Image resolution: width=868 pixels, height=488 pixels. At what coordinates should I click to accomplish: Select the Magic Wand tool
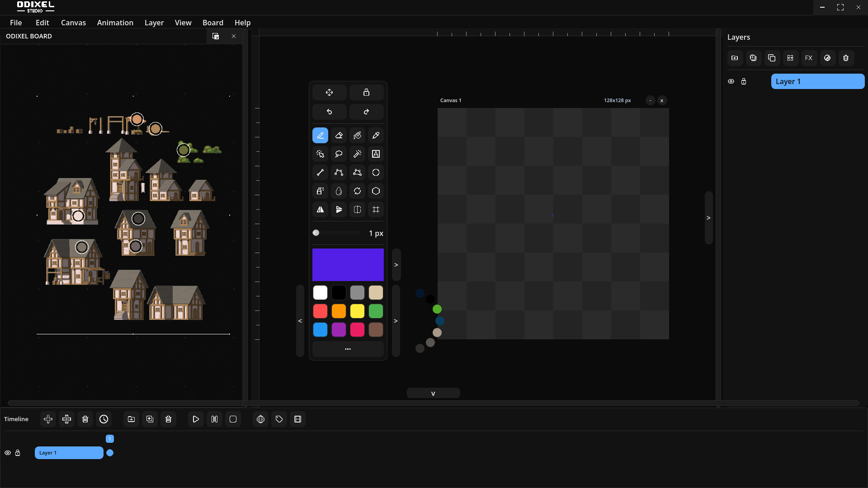pyautogui.click(x=357, y=154)
